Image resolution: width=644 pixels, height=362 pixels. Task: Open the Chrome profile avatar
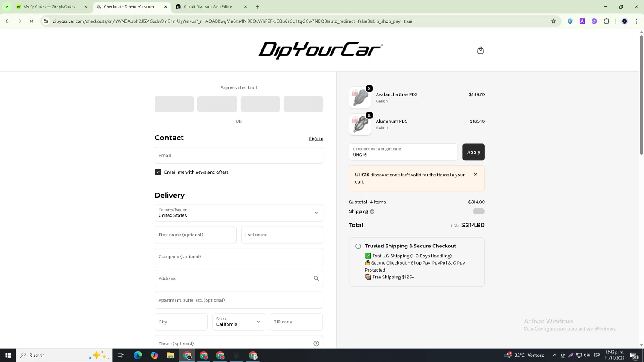click(624, 21)
